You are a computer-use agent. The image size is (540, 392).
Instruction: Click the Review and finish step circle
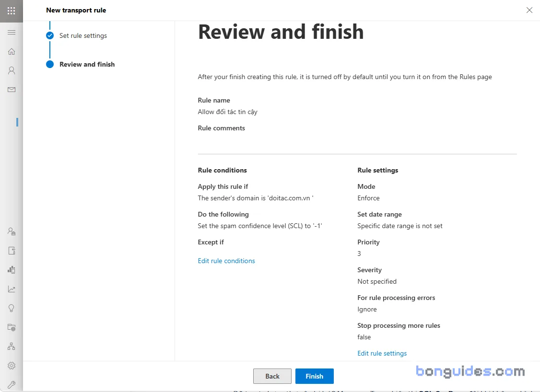(50, 64)
